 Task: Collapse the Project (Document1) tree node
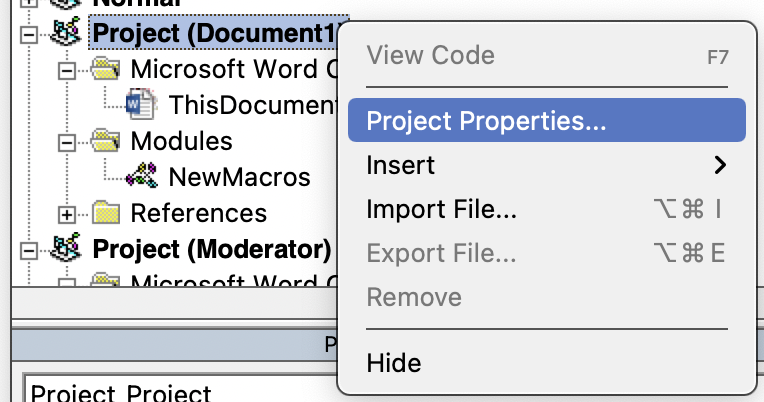[x=29, y=35]
